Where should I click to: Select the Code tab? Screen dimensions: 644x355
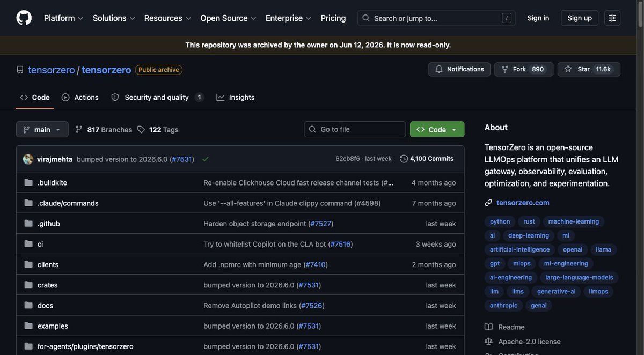35,97
